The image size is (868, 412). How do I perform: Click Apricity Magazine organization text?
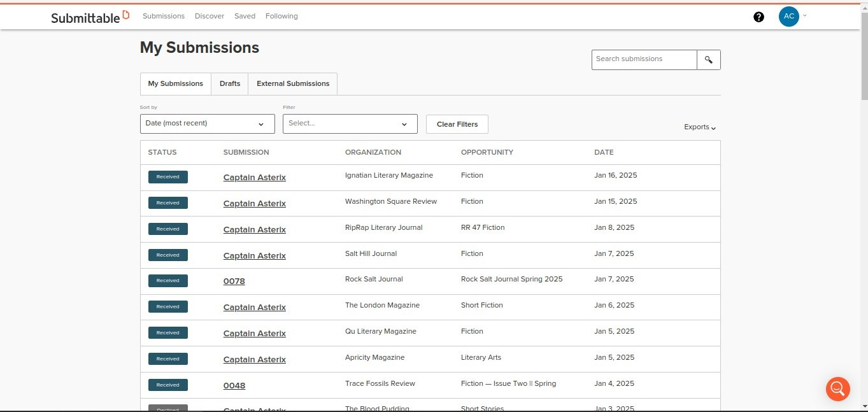click(374, 358)
